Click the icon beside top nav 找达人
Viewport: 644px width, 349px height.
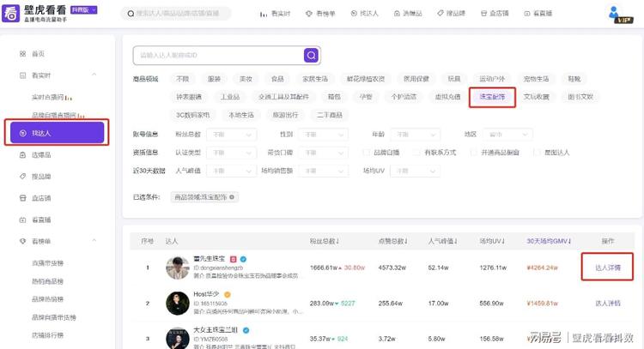354,14
